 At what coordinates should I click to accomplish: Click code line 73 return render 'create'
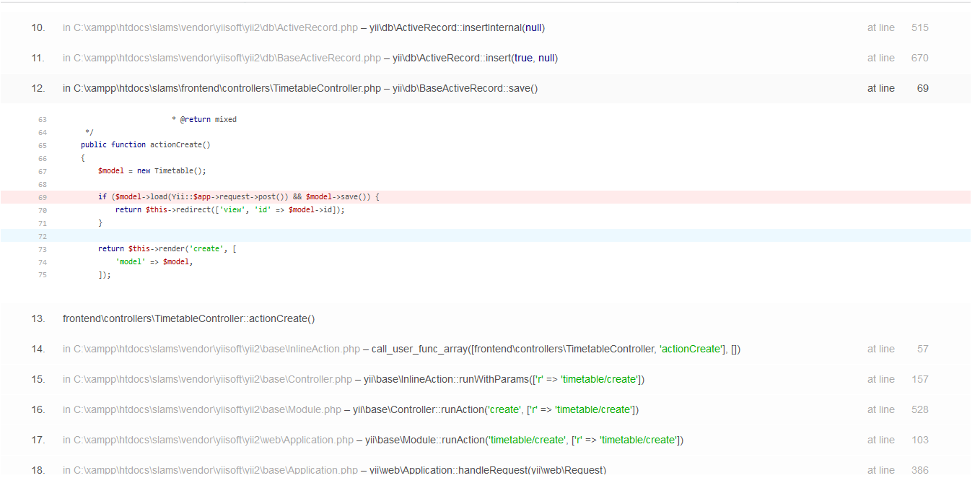tap(167, 248)
